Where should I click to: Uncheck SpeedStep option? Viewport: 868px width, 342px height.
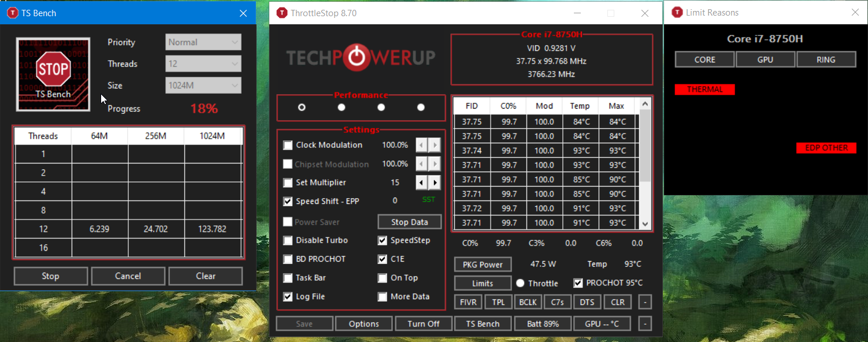pyautogui.click(x=383, y=240)
